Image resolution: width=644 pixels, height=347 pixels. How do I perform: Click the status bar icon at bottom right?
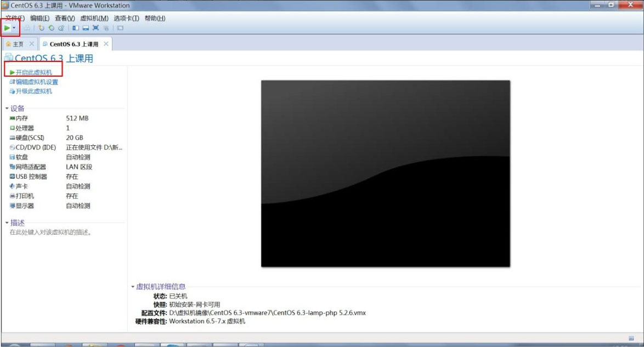(x=631, y=338)
